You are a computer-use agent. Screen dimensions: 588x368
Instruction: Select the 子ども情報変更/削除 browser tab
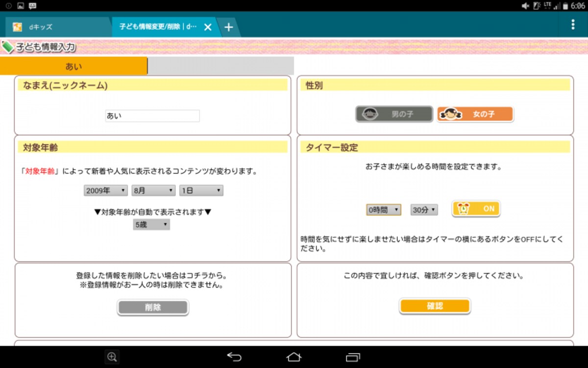click(164, 27)
